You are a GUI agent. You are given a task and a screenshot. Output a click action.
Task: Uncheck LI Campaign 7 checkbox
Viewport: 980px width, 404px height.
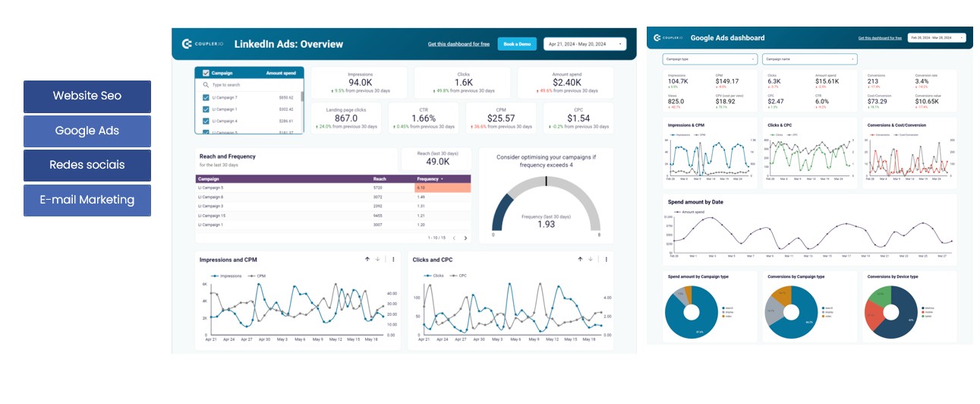coord(206,97)
